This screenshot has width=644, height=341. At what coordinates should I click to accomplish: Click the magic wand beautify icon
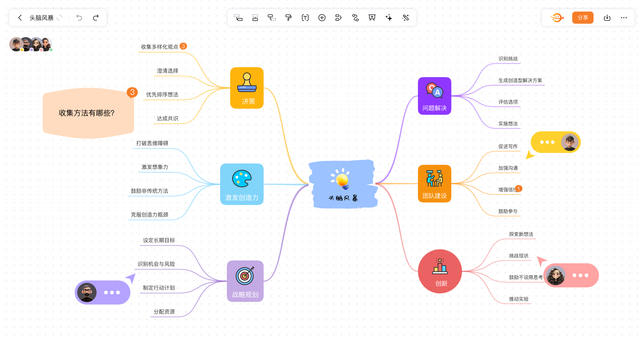(406, 18)
